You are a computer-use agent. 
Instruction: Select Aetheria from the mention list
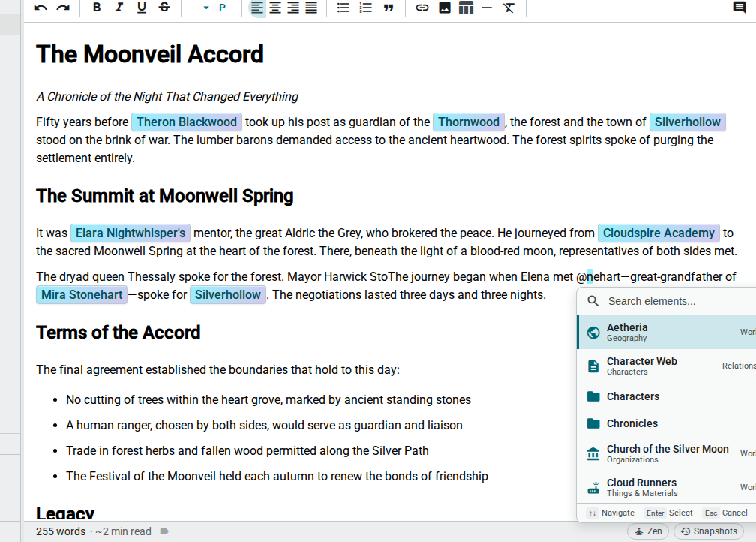(x=667, y=332)
